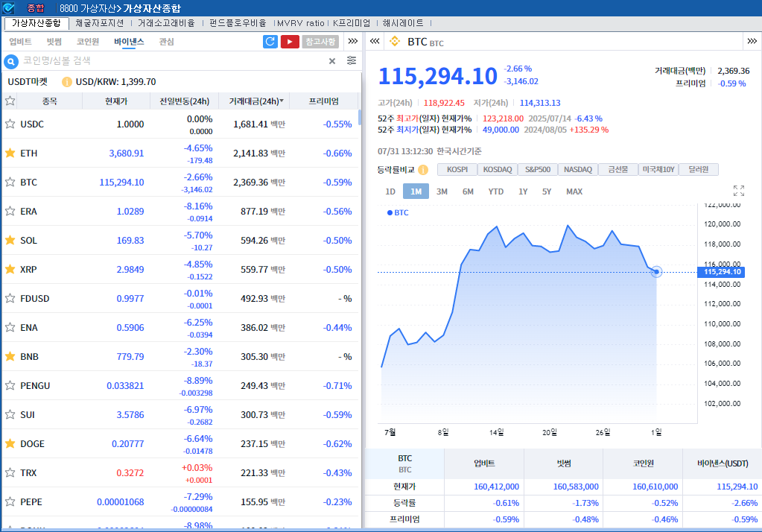The image size is (762, 532).
Task: Clear search with the X icon
Action: click(x=332, y=61)
